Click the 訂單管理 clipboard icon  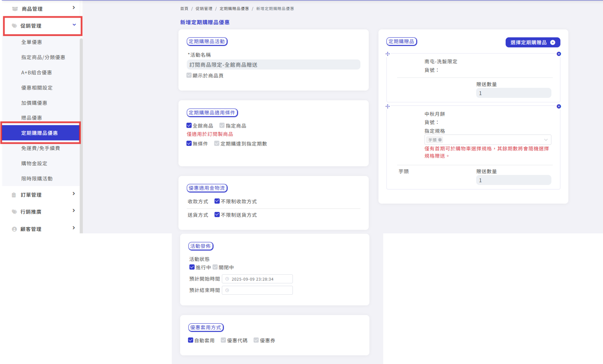[x=14, y=195]
